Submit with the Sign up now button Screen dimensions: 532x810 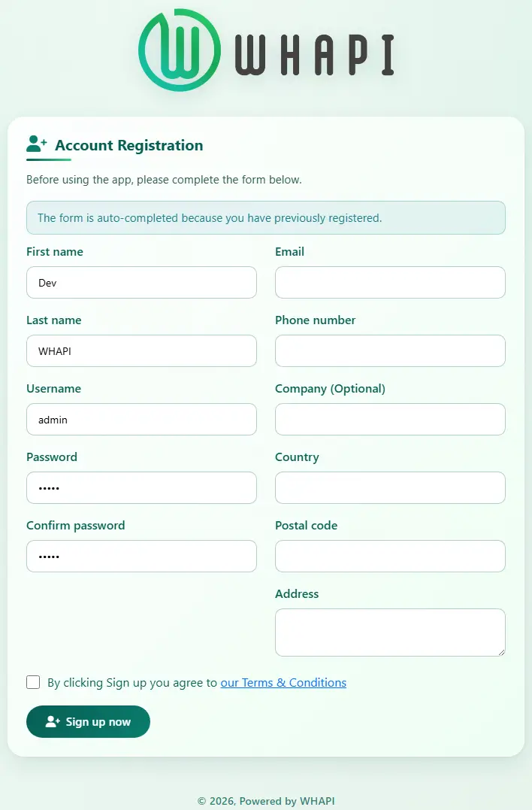pos(88,722)
